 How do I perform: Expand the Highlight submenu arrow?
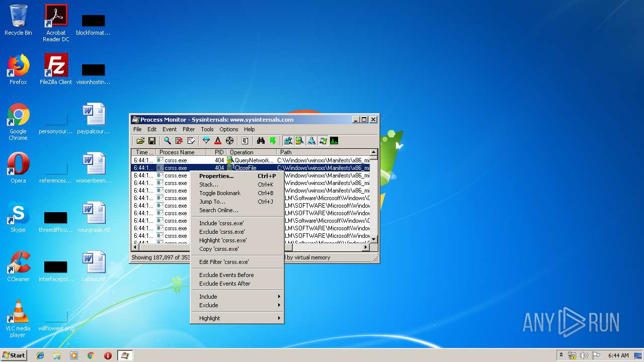pyautogui.click(x=279, y=318)
